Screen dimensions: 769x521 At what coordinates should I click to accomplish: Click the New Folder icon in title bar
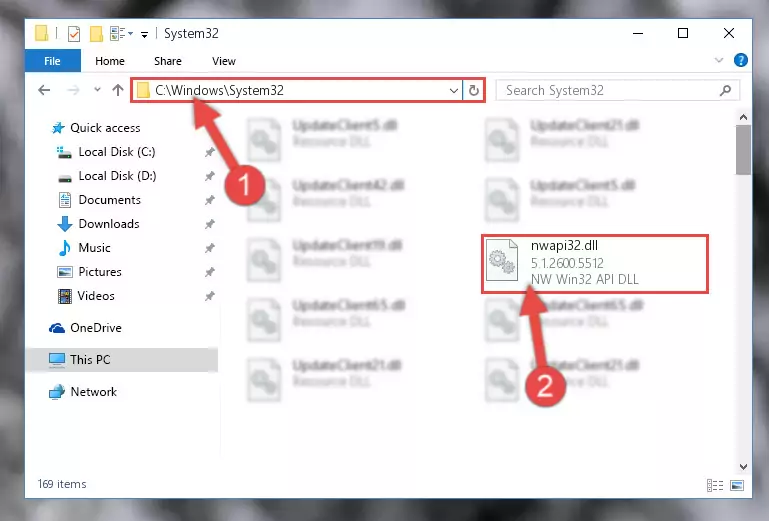pos(96,34)
